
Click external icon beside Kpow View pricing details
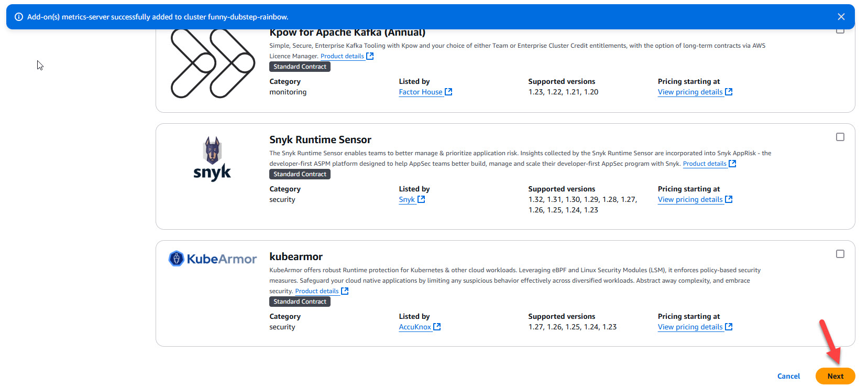tap(729, 92)
